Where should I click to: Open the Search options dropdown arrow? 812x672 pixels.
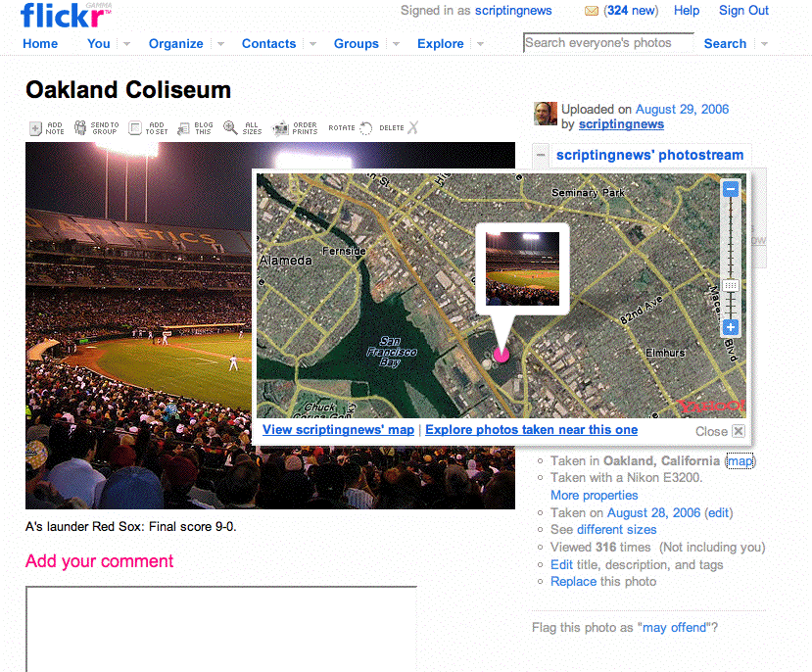pos(764,44)
